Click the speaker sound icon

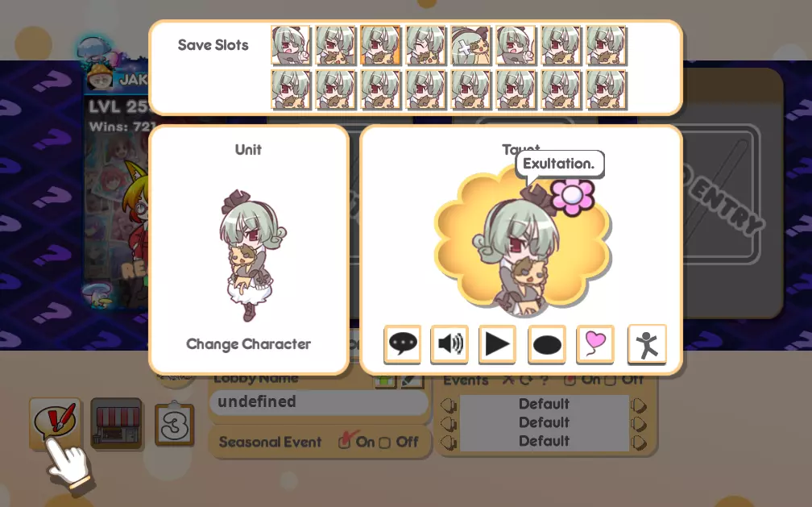(x=449, y=343)
